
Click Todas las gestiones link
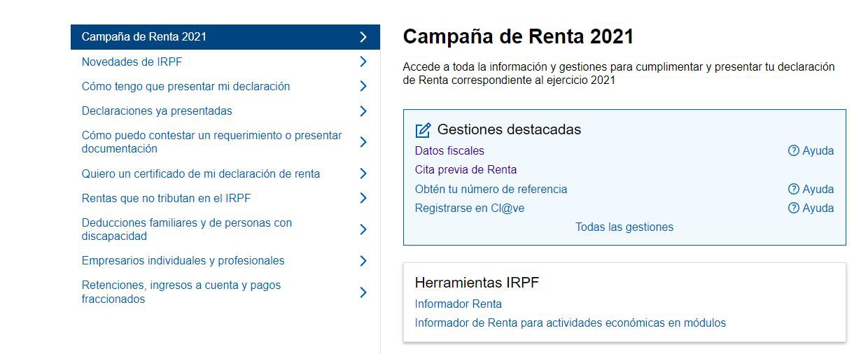coord(624,227)
